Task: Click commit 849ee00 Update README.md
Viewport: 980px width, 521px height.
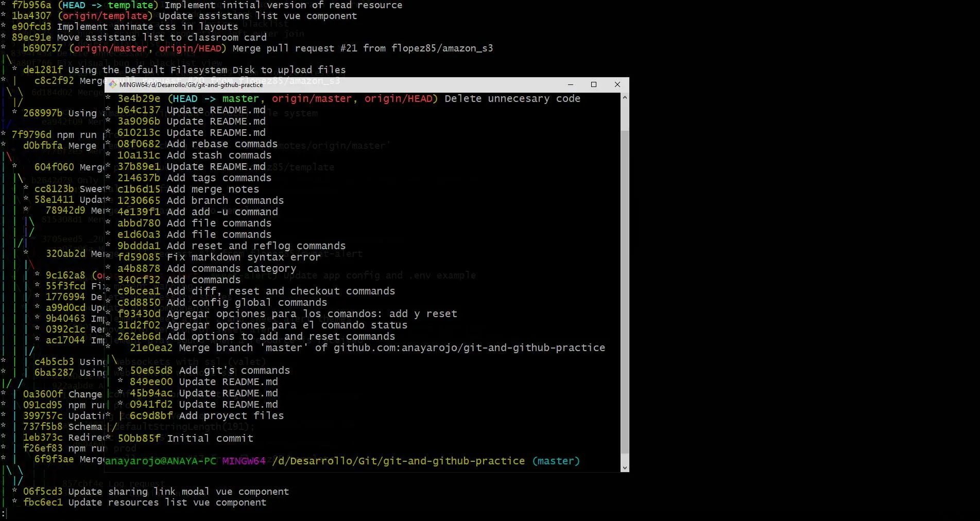Action: [203, 381]
